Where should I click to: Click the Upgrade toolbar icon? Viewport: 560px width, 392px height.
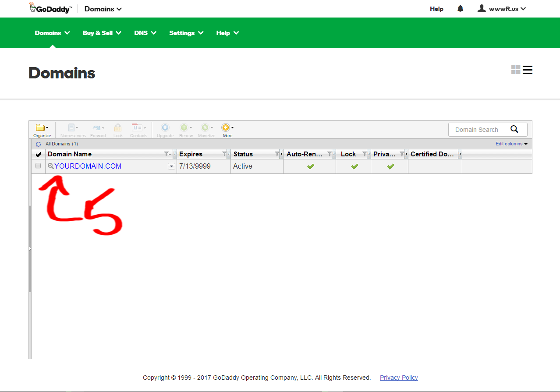coord(165,128)
